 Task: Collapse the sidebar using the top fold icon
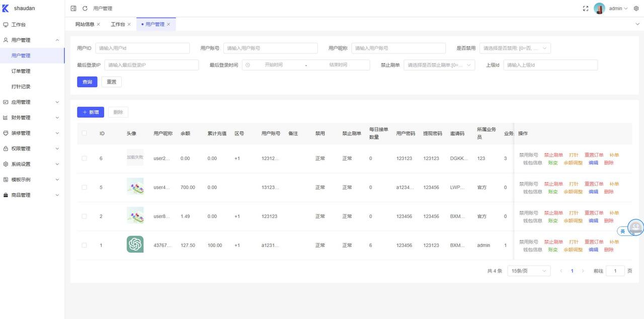(x=73, y=9)
